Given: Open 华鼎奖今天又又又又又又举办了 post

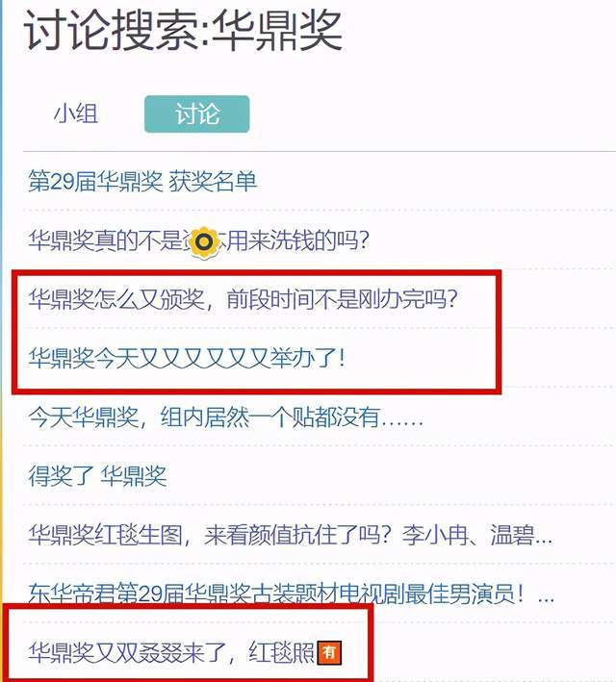Looking at the screenshot, I should click(187, 358).
